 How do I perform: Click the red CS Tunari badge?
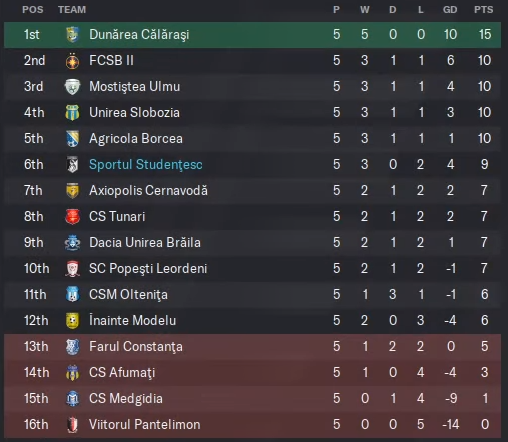coord(72,217)
